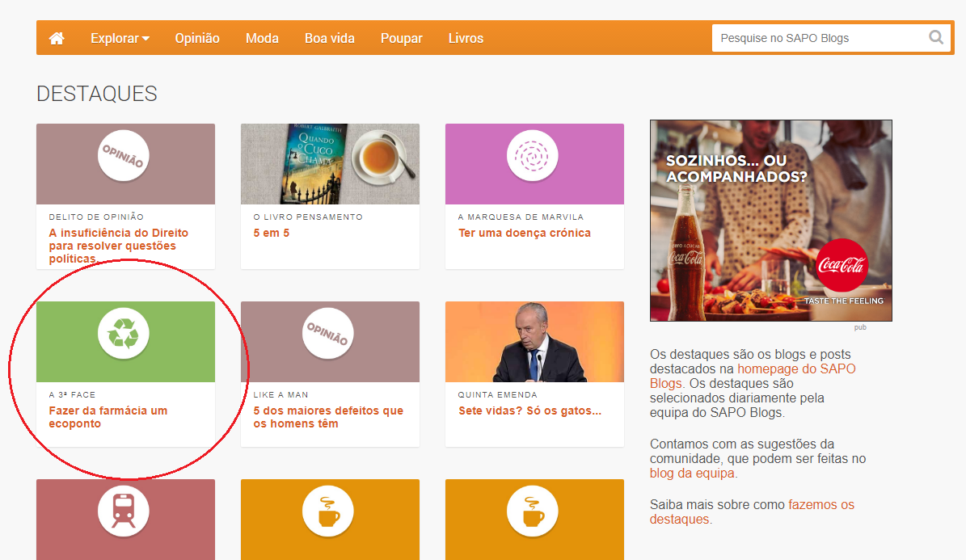Viewport: 966px width, 560px height.
Task: Open the Moda menu item
Action: click(262, 38)
